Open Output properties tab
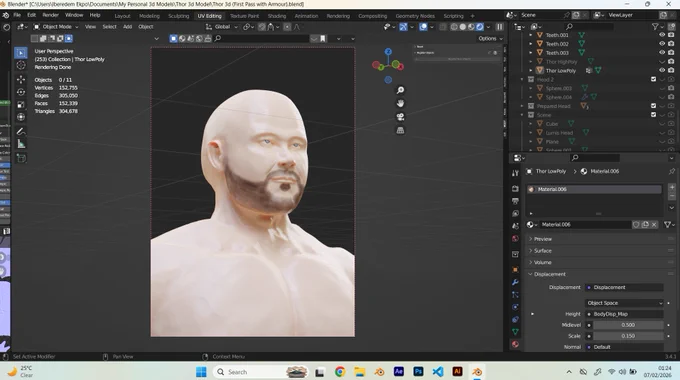The image size is (680, 380). coord(515,201)
